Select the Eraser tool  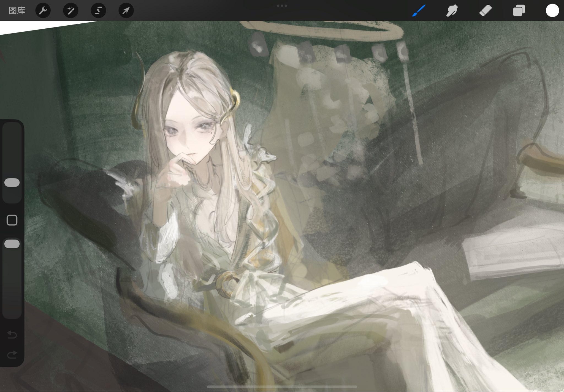[x=485, y=10]
